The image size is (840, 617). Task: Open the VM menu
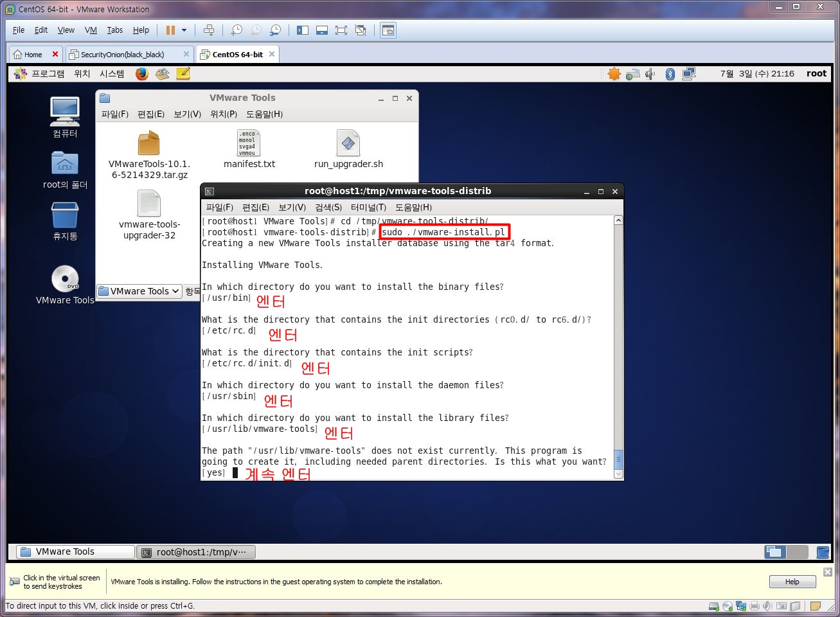pyautogui.click(x=91, y=30)
